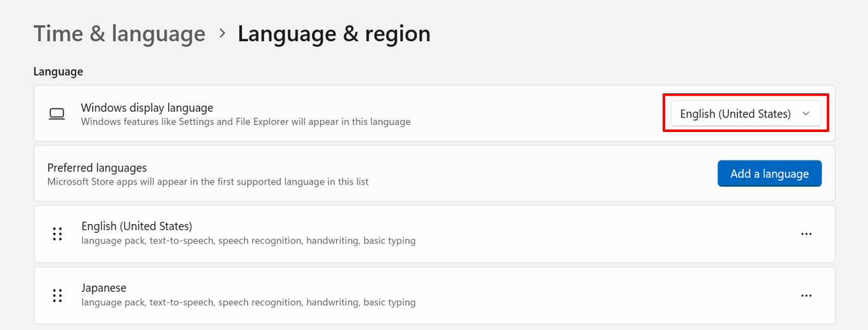This screenshot has height=330, width=868.
Task: Click the Language & region page title
Action: [334, 34]
